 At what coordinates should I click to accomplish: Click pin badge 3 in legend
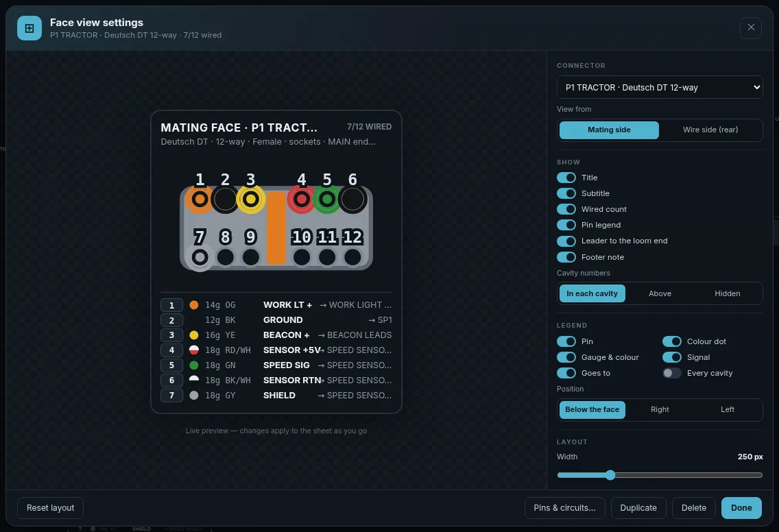(x=171, y=335)
